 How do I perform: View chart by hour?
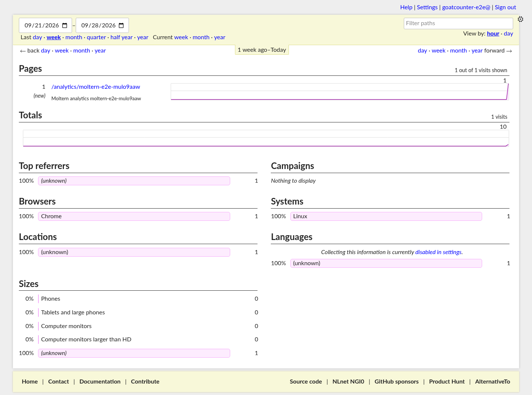(493, 34)
